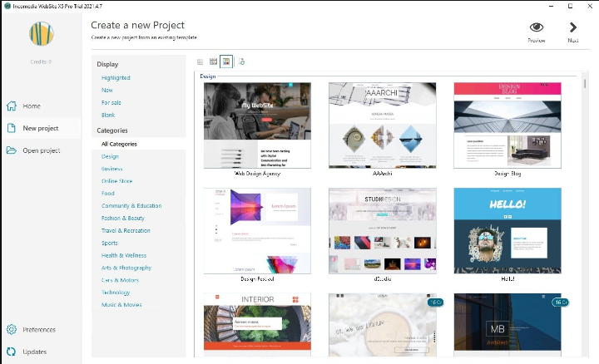Filter by Food category

(x=107, y=194)
